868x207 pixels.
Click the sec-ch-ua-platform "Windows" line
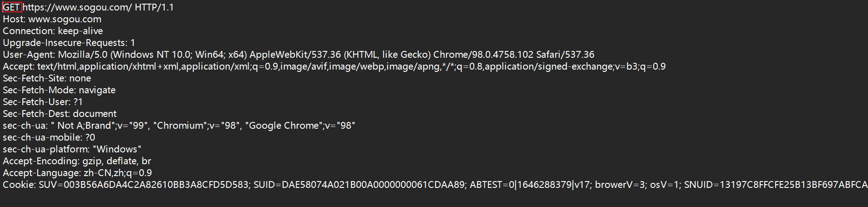click(72, 150)
